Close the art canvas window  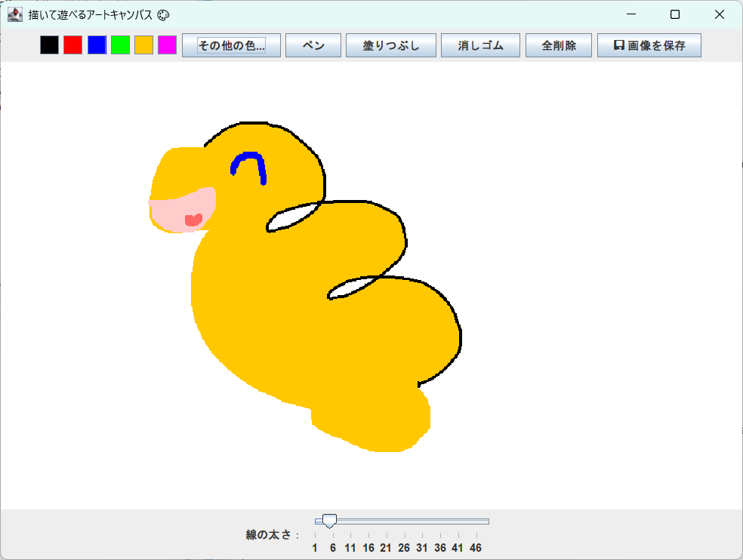(720, 14)
